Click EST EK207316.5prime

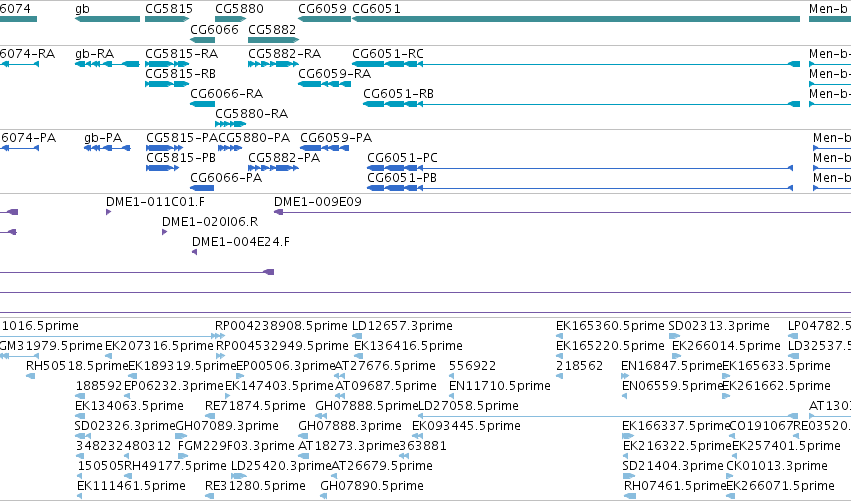pos(159,346)
